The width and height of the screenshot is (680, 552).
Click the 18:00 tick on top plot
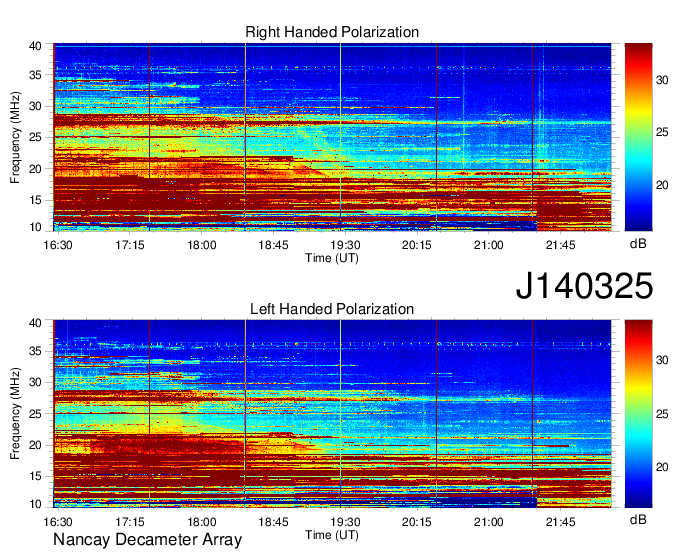(x=202, y=245)
